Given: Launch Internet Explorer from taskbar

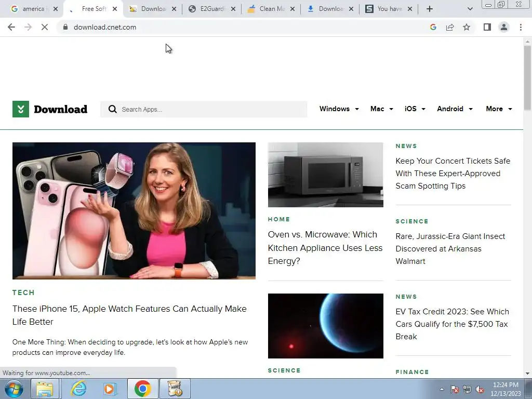Looking at the screenshot, I should [x=78, y=389].
